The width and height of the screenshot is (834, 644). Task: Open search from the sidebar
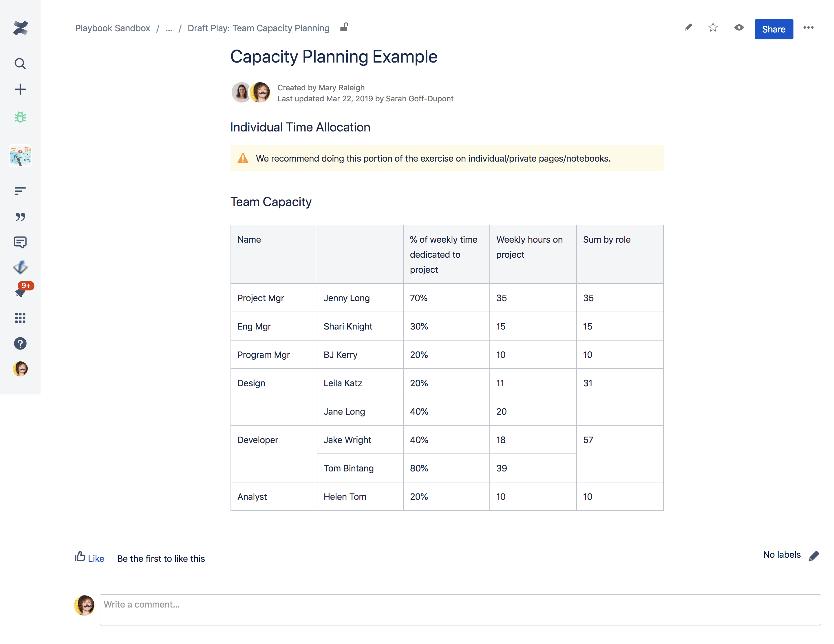point(20,63)
